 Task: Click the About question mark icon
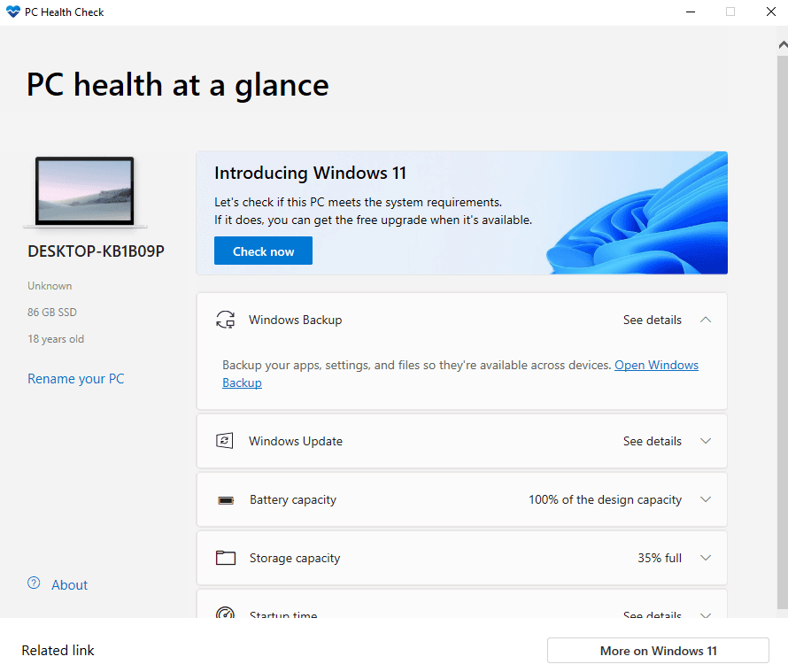[x=33, y=584]
